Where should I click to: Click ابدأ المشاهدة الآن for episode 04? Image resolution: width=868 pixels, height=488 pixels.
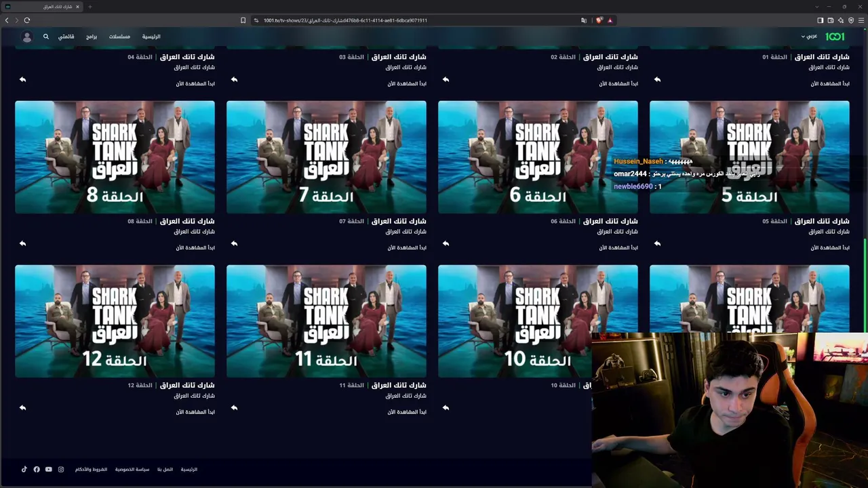coord(195,83)
